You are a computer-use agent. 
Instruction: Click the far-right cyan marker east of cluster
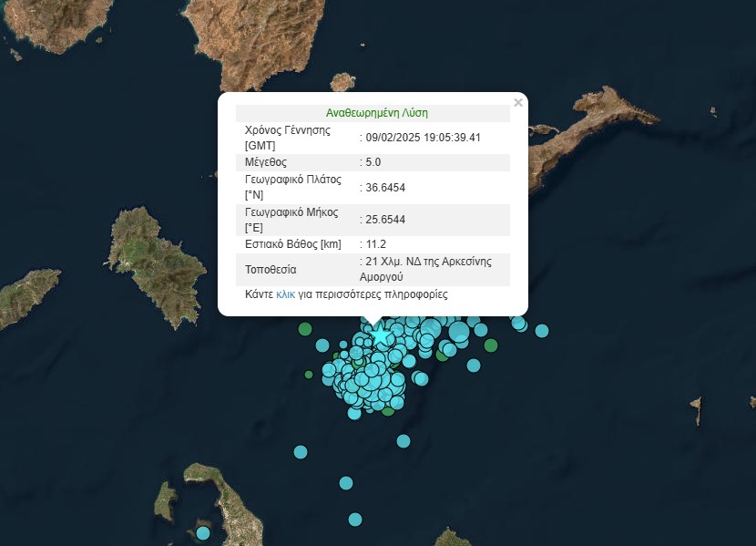click(542, 330)
